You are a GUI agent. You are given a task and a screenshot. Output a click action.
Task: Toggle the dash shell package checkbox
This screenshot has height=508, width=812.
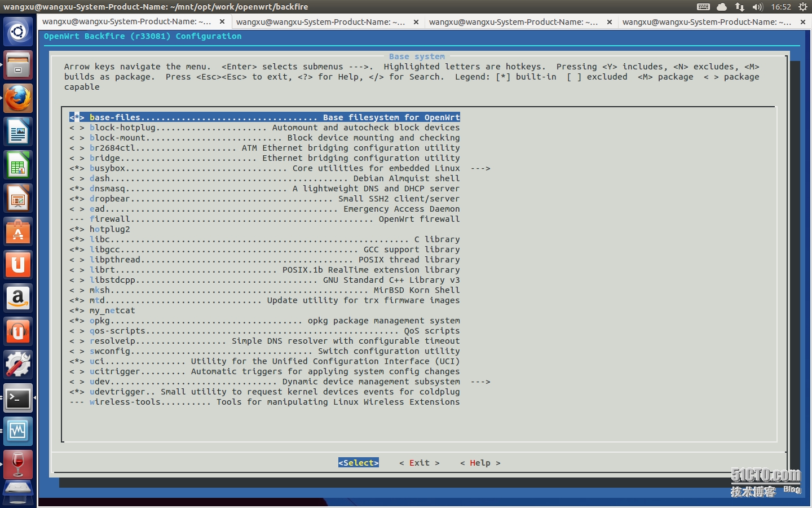tap(77, 178)
